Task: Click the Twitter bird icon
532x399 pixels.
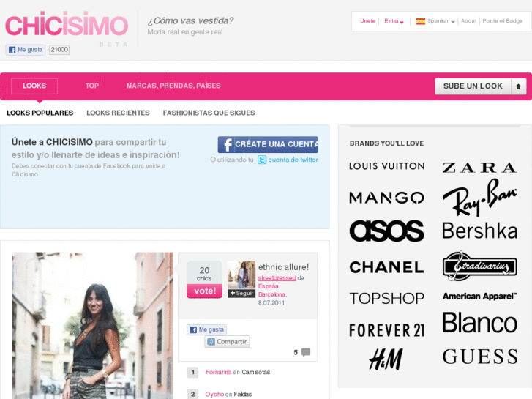Action: [262, 160]
